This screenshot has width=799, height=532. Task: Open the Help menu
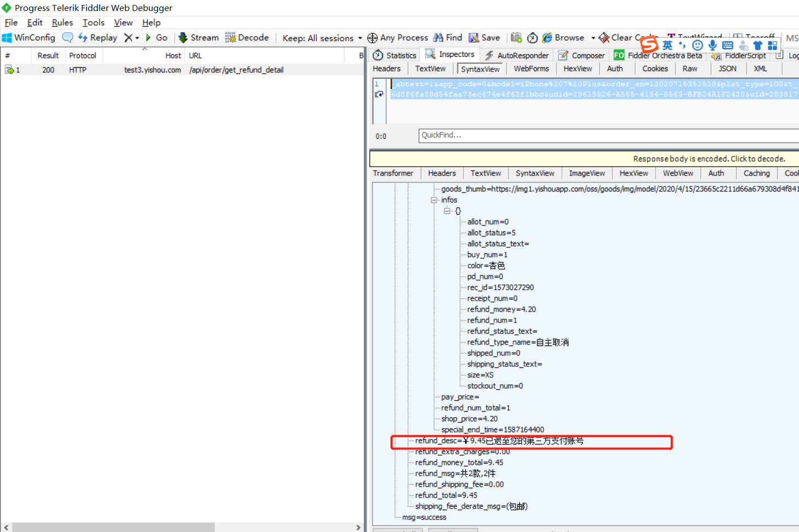pos(151,22)
